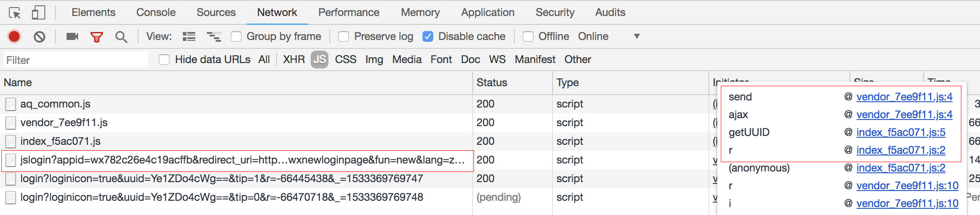Open the index_f5ac071.js:5 link beside getUUID
Screen dimensions: 980x215
point(901,132)
